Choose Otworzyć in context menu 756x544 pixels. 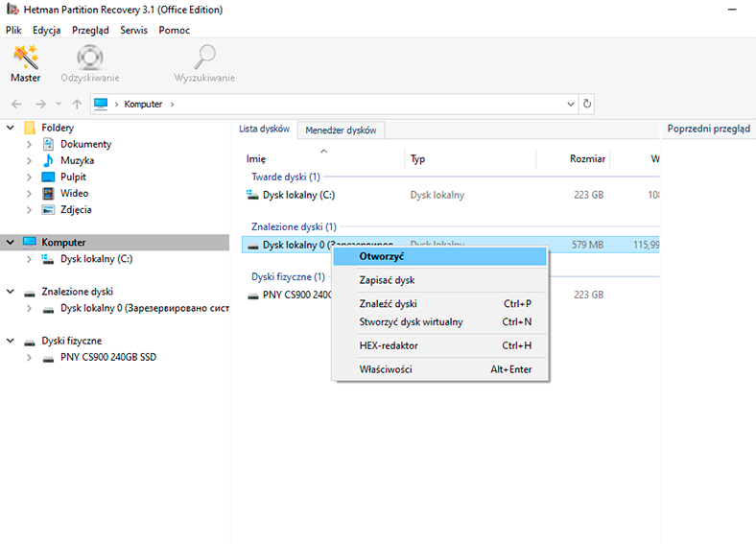[440, 256]
